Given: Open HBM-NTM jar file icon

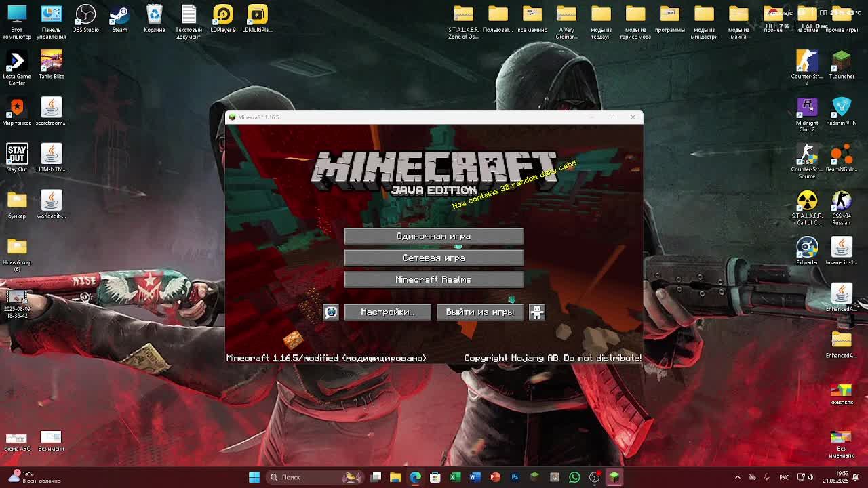Looking at the screenshot, I should point(51,158).
